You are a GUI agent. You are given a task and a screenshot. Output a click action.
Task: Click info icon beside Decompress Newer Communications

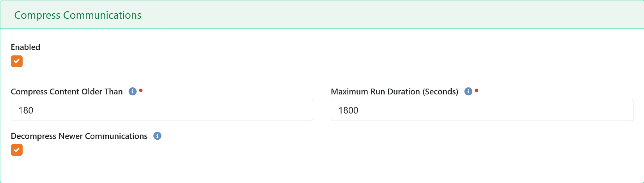157,136
